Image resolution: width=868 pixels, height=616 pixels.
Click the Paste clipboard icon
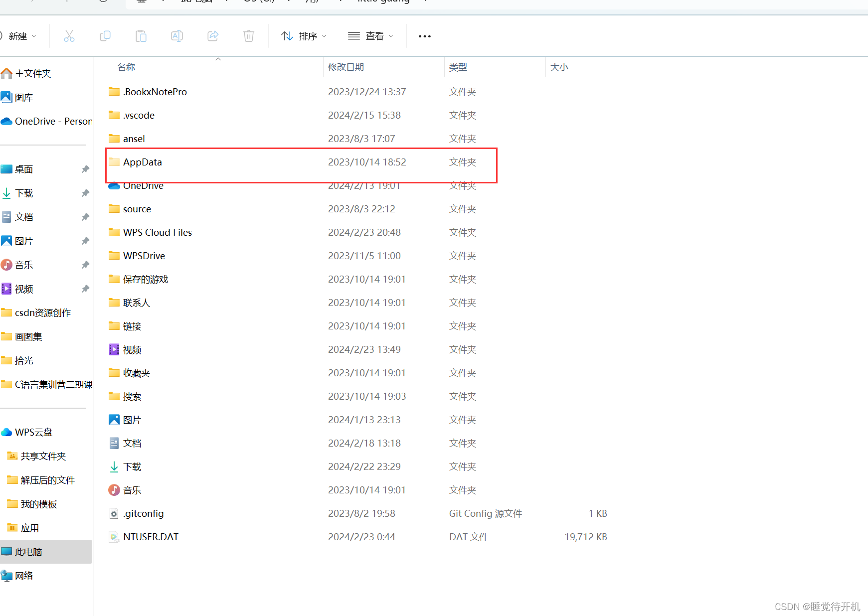point(141,36)
